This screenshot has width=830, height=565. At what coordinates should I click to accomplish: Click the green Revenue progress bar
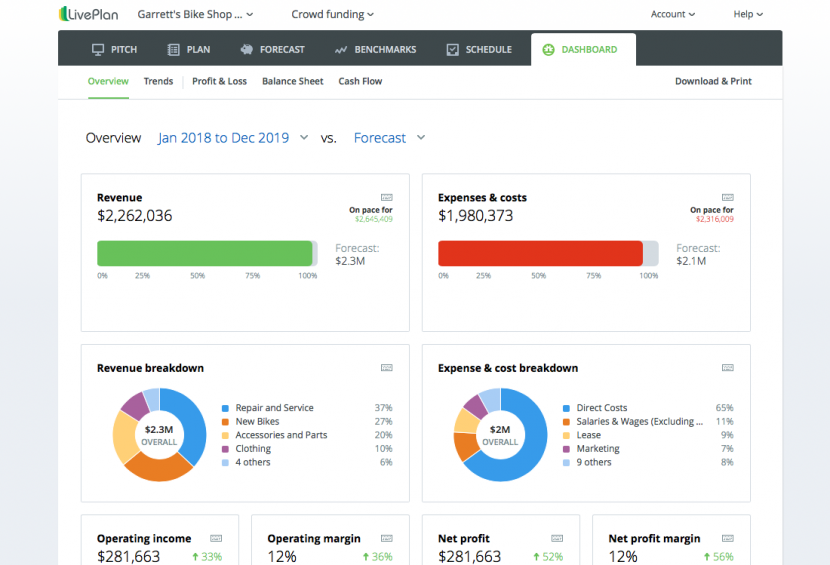[205, 253]
